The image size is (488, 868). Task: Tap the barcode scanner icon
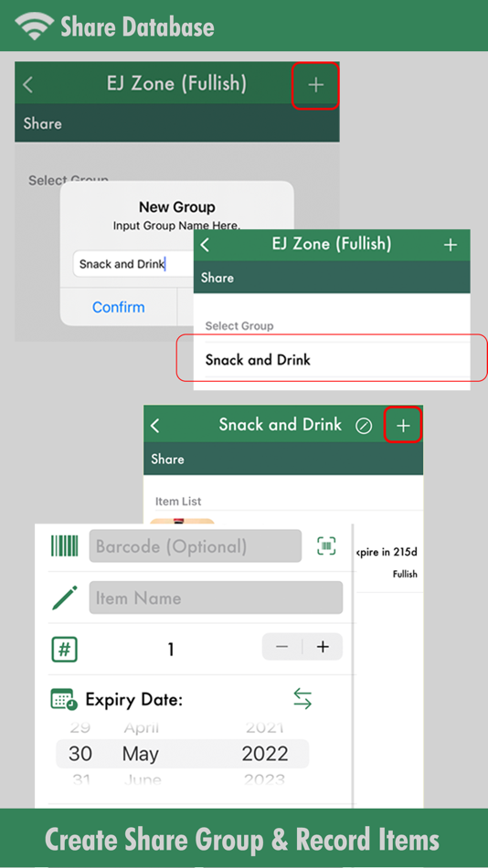[x=327, y=545]
